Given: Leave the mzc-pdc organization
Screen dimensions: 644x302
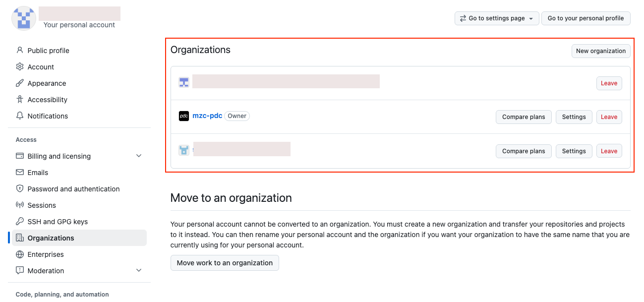Looking at the screenshot, I should (x=609, y=117).
